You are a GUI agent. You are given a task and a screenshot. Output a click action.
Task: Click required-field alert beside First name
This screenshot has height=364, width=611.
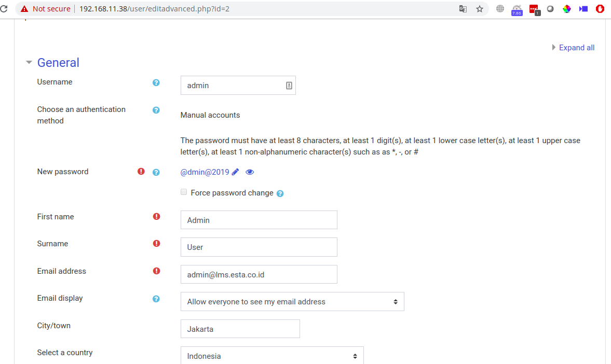(156, 216)
